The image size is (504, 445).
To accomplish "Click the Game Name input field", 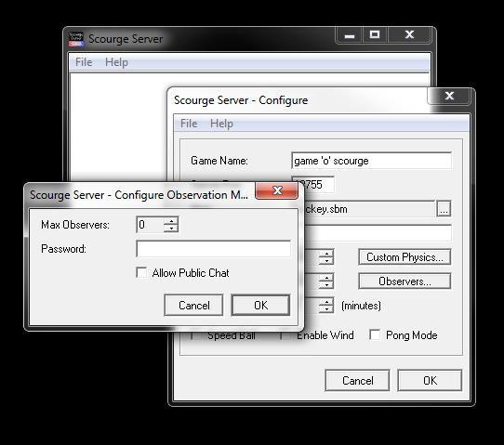I will pyautogui.click(x=371, y=161).
